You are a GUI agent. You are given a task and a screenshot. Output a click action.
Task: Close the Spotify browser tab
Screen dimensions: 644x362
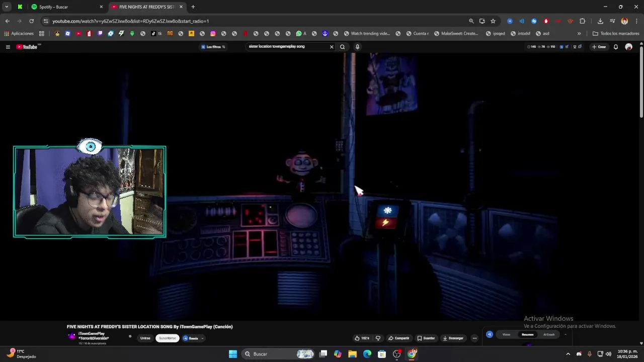click(101, 7)
